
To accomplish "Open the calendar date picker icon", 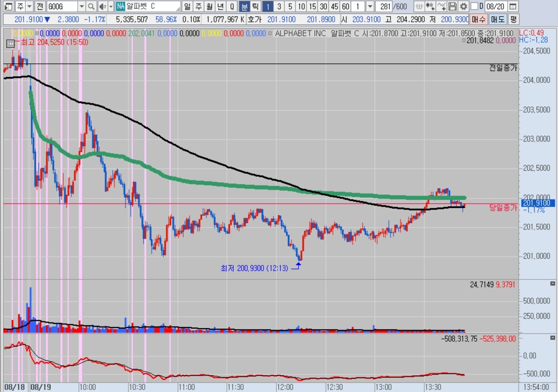I will click(x=513, y=7).
